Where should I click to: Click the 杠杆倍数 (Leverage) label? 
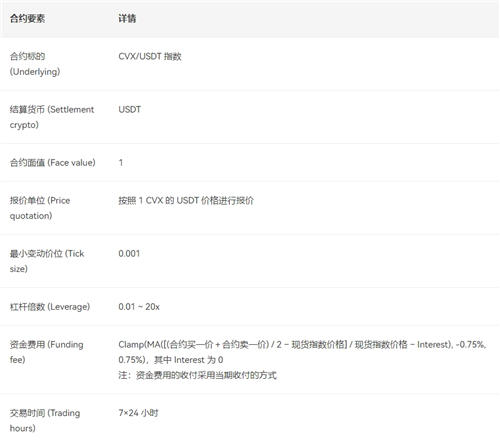50,307
